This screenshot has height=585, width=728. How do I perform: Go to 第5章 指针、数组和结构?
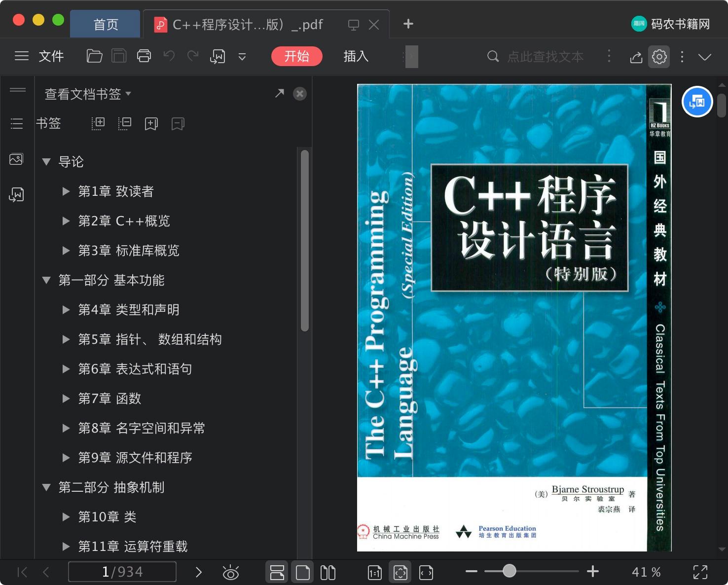coord(150,339)
